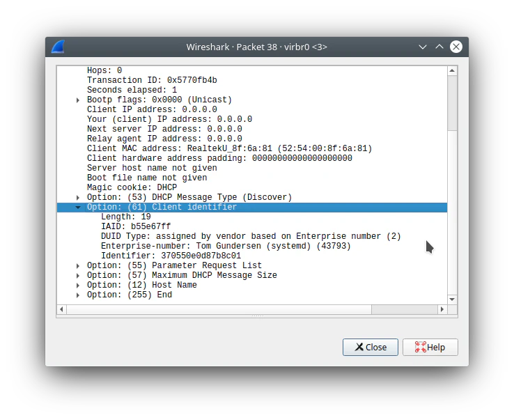Expand Option (12) Host Name

point(78,286)
